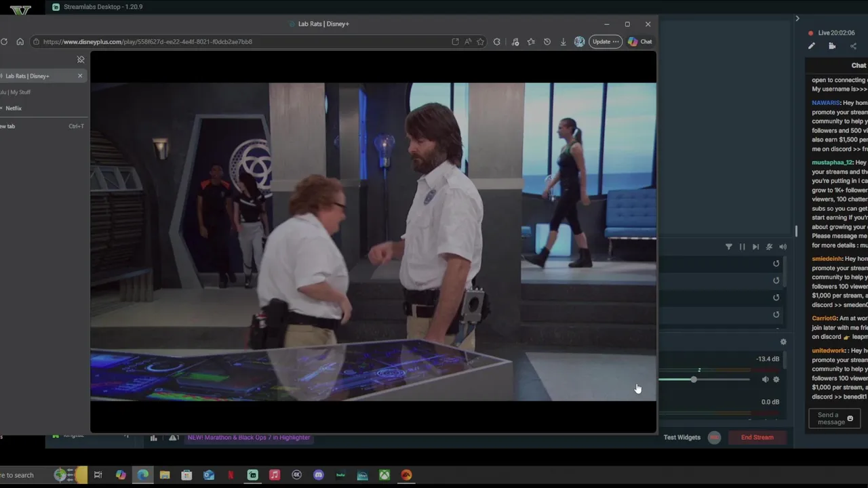The image size is (868, 488).
Task: Click the Streamlabs popout icon beside pencil
Action: point(832,46)
